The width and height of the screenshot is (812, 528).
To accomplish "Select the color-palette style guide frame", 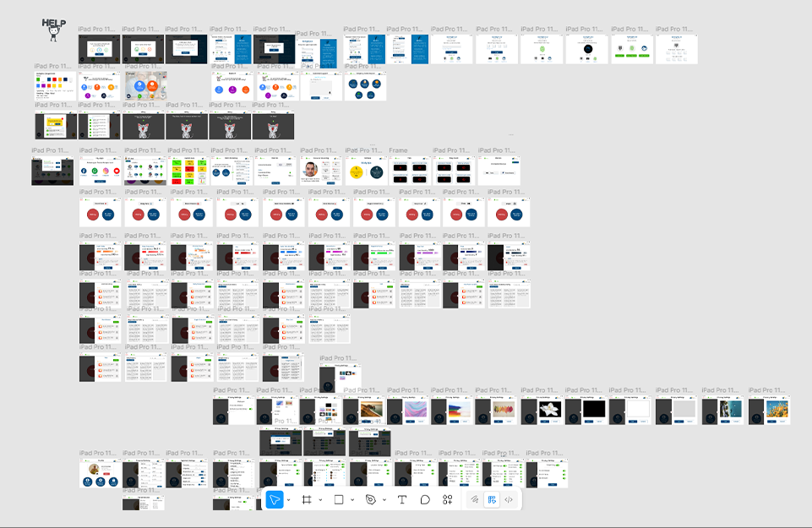I will tap(55, 86).
